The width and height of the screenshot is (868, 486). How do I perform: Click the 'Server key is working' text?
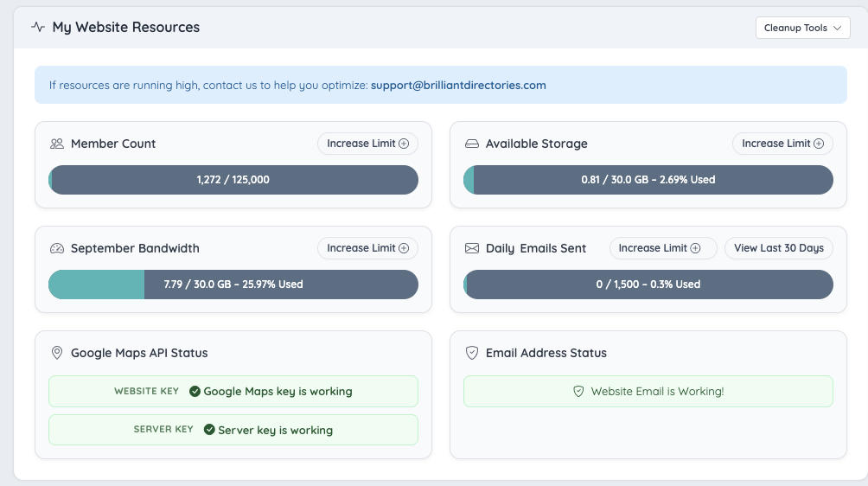tap(275, 430)
